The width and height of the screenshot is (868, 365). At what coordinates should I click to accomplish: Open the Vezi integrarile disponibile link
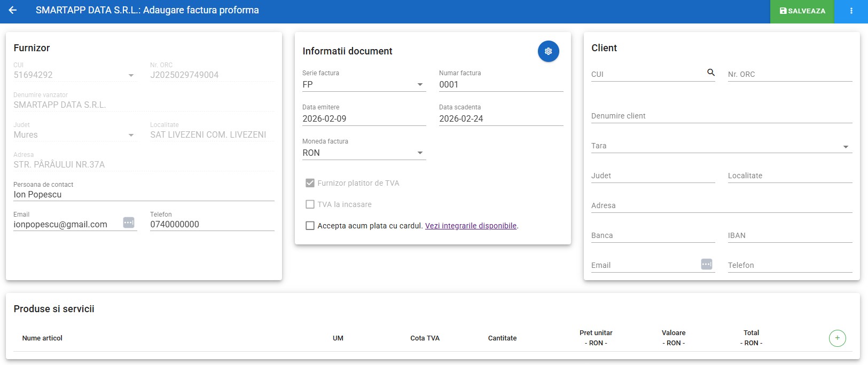coord(471,226)
